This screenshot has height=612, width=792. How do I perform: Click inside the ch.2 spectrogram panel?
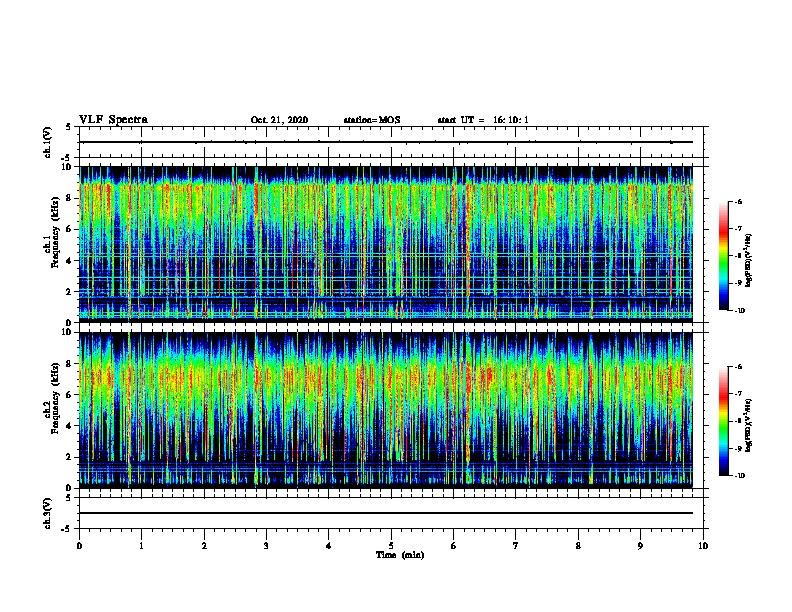[x=386, y=410]
